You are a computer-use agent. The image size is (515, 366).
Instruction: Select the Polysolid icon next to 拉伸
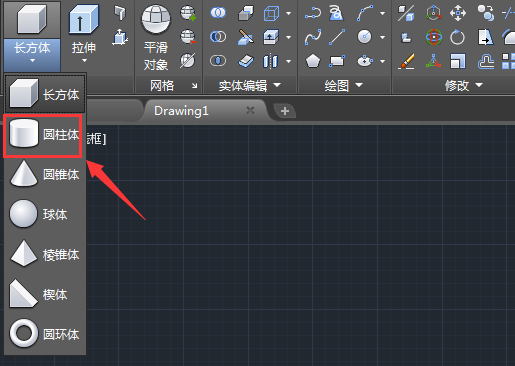pyautogui.click(x=120, y=13)
